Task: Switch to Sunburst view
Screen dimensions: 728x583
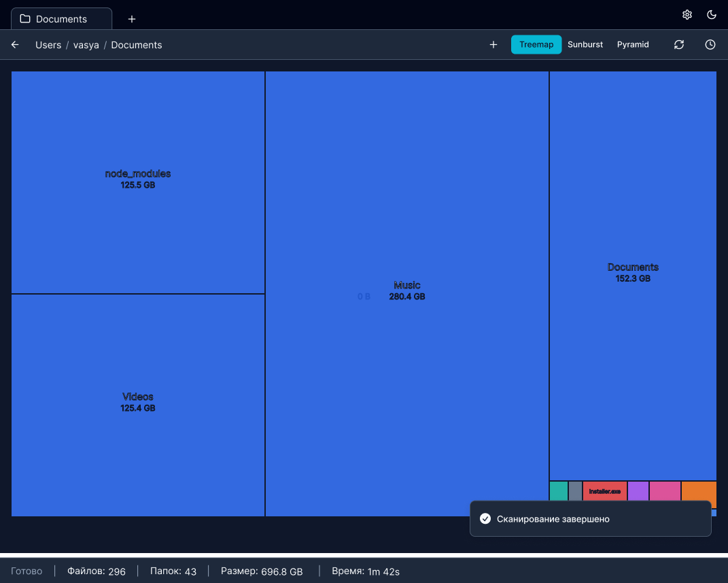Action: (585, 44)
